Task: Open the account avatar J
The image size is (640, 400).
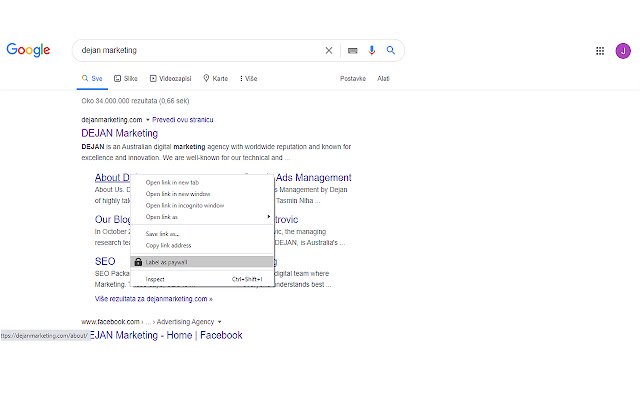Action: point(623,51)
